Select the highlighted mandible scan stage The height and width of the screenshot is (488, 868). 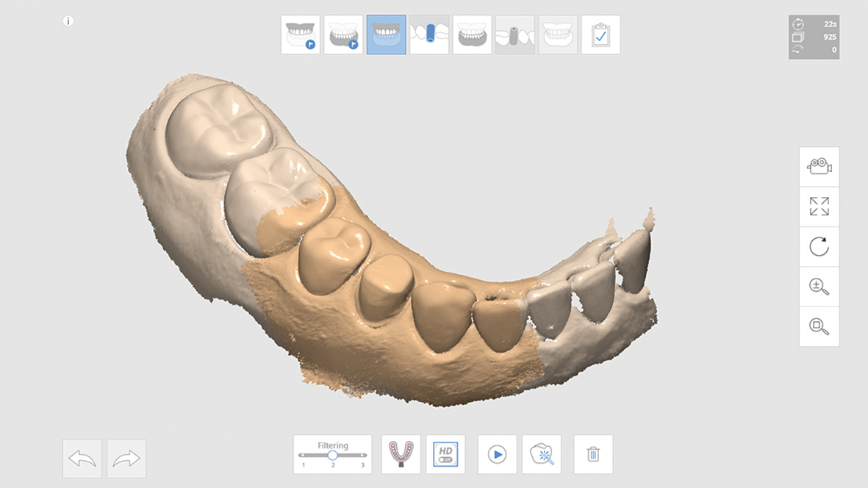point(387,35)
